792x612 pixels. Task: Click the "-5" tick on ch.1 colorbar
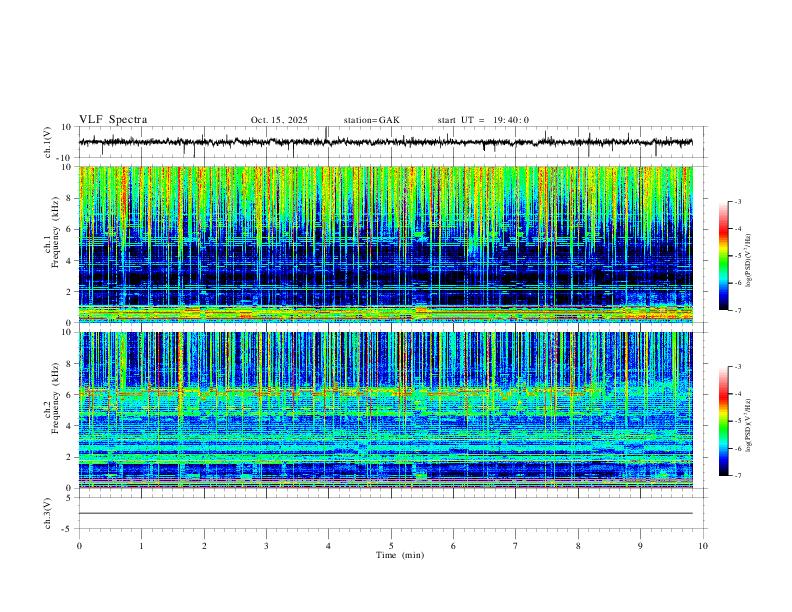pyautogui.click(x=738, y=256)
